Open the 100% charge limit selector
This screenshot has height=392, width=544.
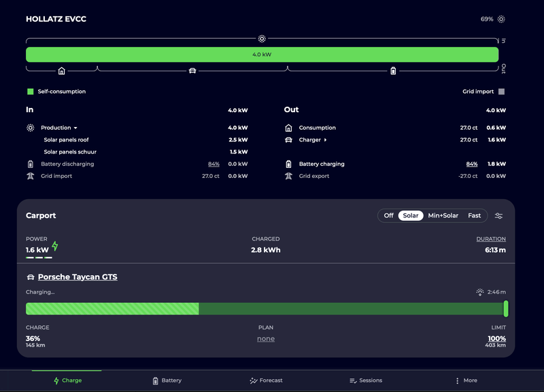coord(497,338)
